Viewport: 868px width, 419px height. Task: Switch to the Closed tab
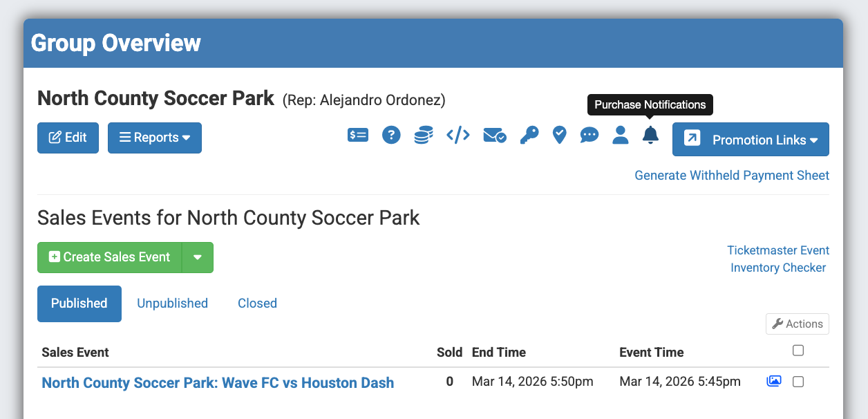(257, 304)
